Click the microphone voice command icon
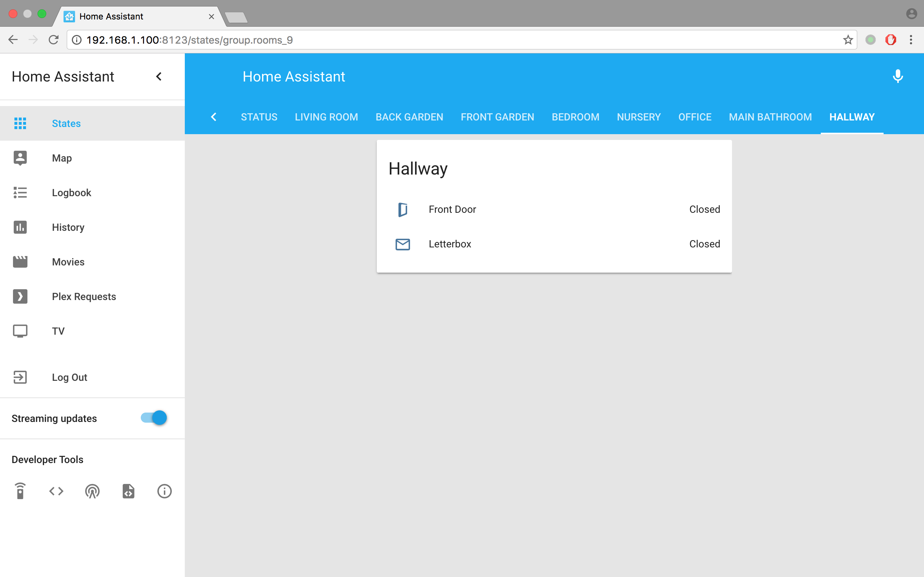 898,76
